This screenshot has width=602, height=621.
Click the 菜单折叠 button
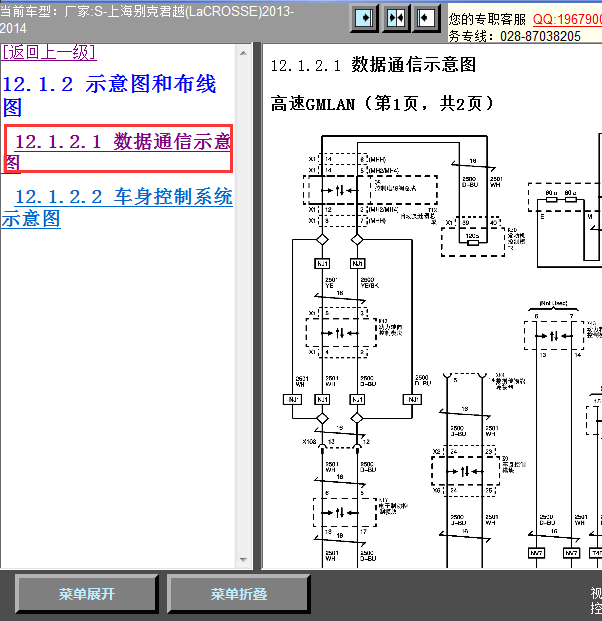click(x=238, y=594)
